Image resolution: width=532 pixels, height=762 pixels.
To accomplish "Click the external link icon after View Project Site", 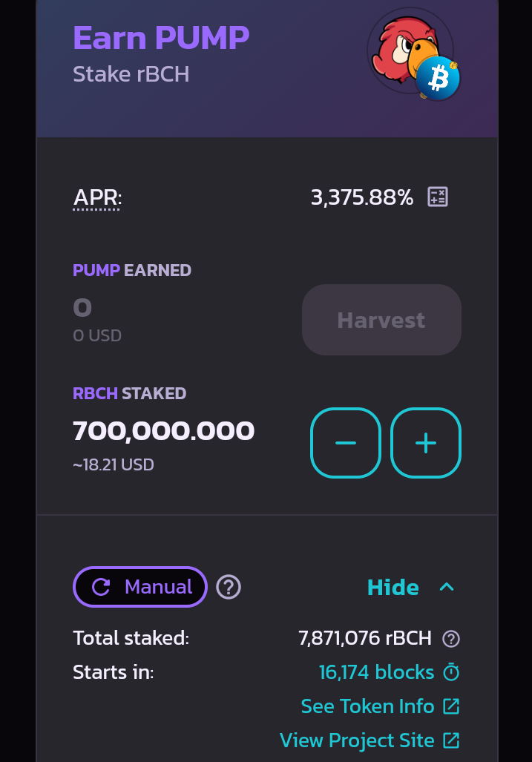I will tap(451, 740).
